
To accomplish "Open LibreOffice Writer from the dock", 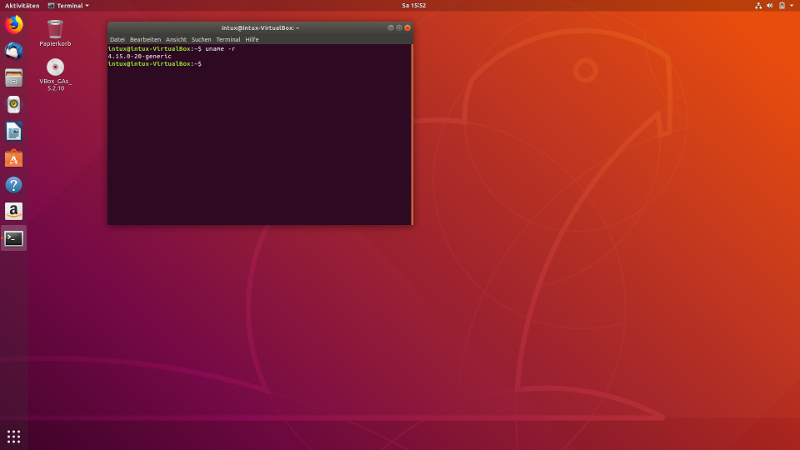I will point(14,132).
